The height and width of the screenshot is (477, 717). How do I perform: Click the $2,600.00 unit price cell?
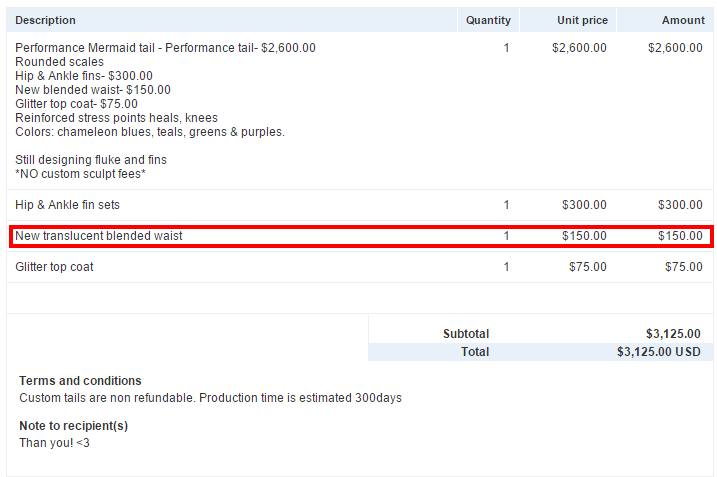point(579,48)
